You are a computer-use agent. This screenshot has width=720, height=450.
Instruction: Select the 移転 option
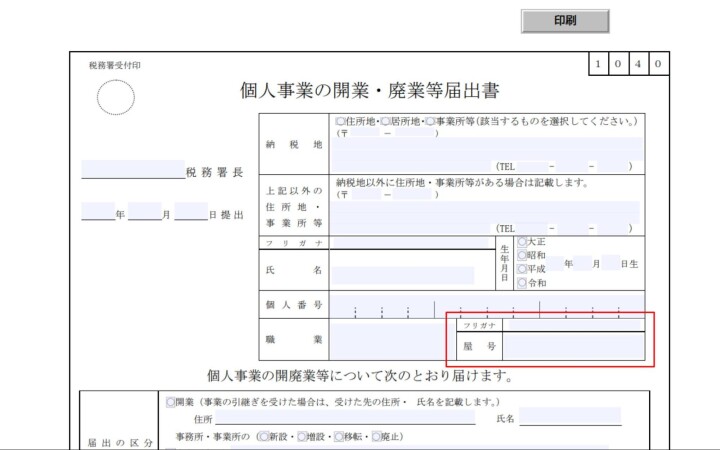pos(339,437)
